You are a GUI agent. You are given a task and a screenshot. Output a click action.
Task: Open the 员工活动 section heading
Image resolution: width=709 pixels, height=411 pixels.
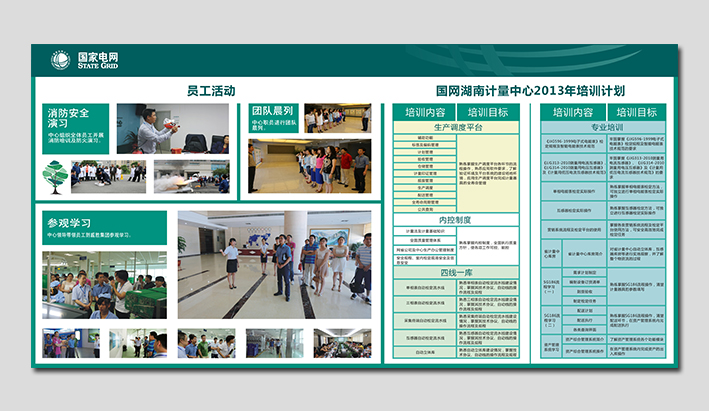click(x=211, y=91)
